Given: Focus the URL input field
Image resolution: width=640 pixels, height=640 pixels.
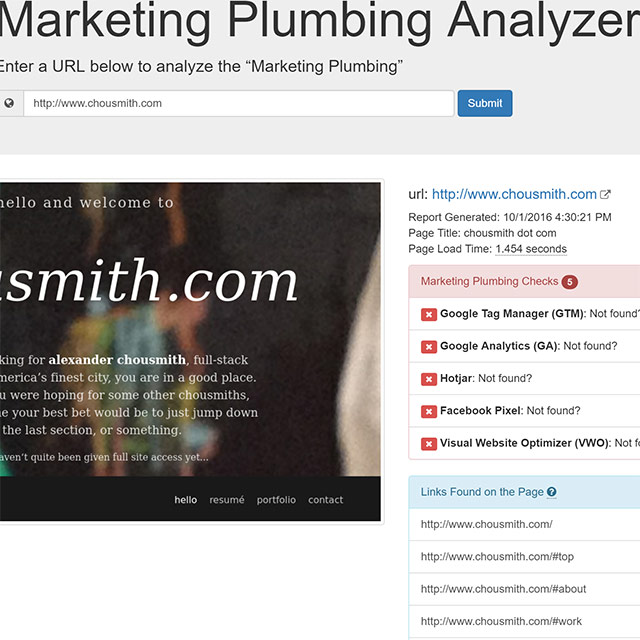Looking at the screenshot, I should click(x=239, y=103).
